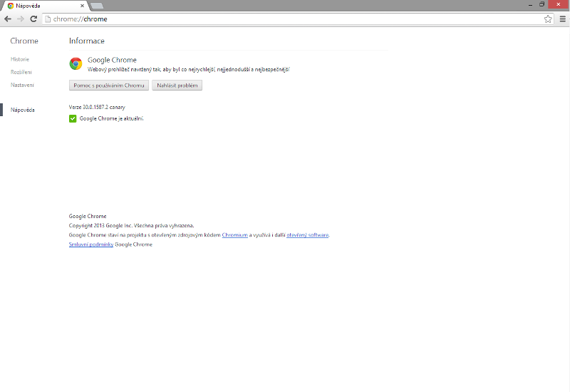Viewport: 570px width, 392px height.
Task: Open the Chromium link
Action: tap(235, 235)
